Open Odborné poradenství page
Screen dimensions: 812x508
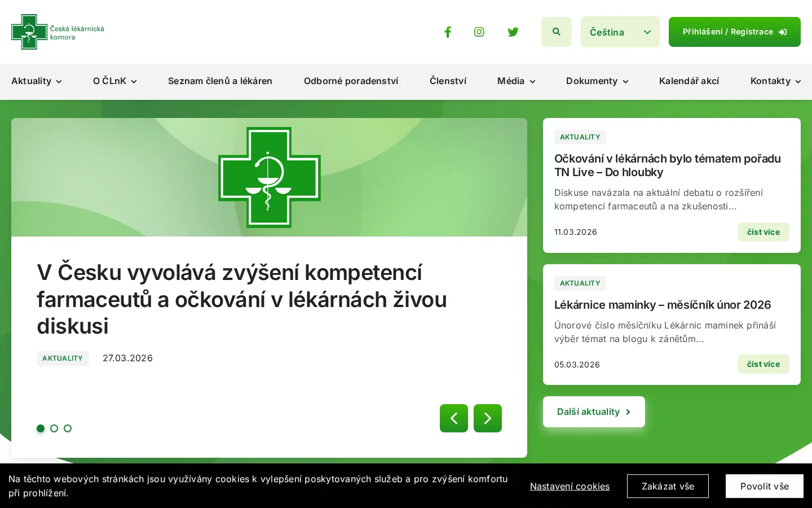point(351,81)
